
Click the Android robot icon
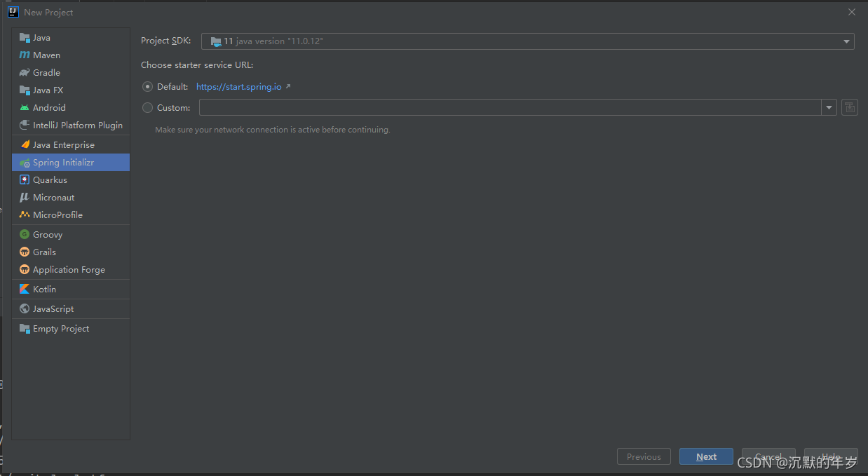pyautogui.click(x=25, y=108)
